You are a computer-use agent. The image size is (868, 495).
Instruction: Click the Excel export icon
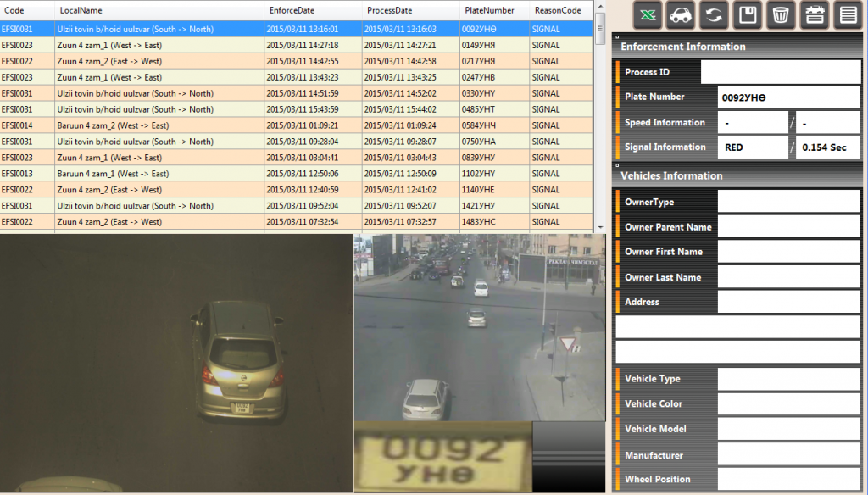[648, 15]
